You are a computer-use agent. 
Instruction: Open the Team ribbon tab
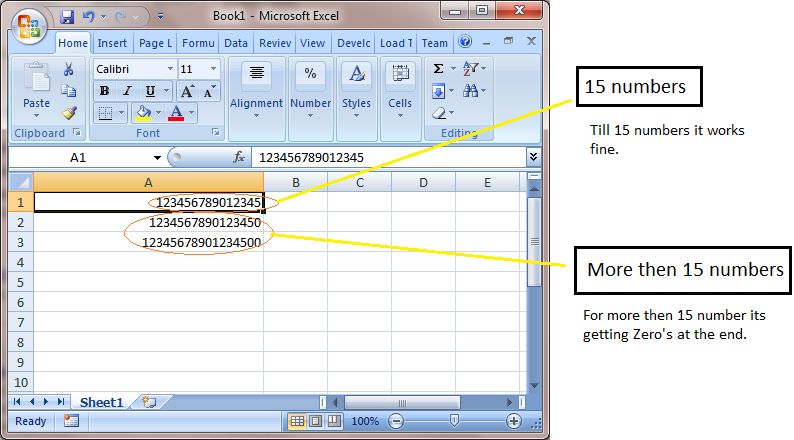(434, 44)
